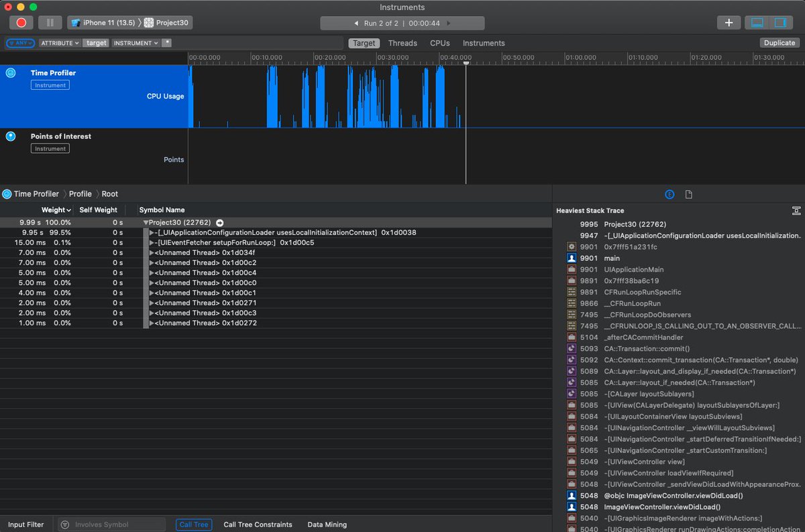
Task: Select the CA::Layer::layout_if_needed stack frame
Action: (x=679, y=382)
